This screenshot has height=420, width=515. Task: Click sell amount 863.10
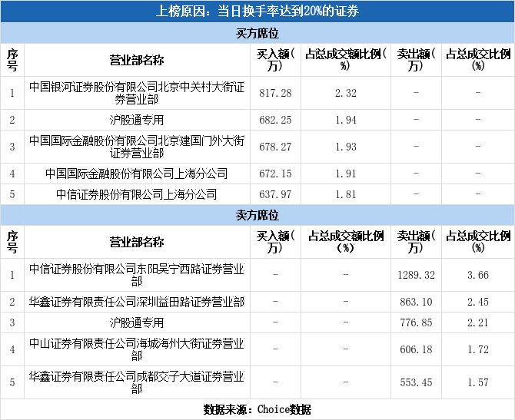pyautogui.click(x=416, y=302)
